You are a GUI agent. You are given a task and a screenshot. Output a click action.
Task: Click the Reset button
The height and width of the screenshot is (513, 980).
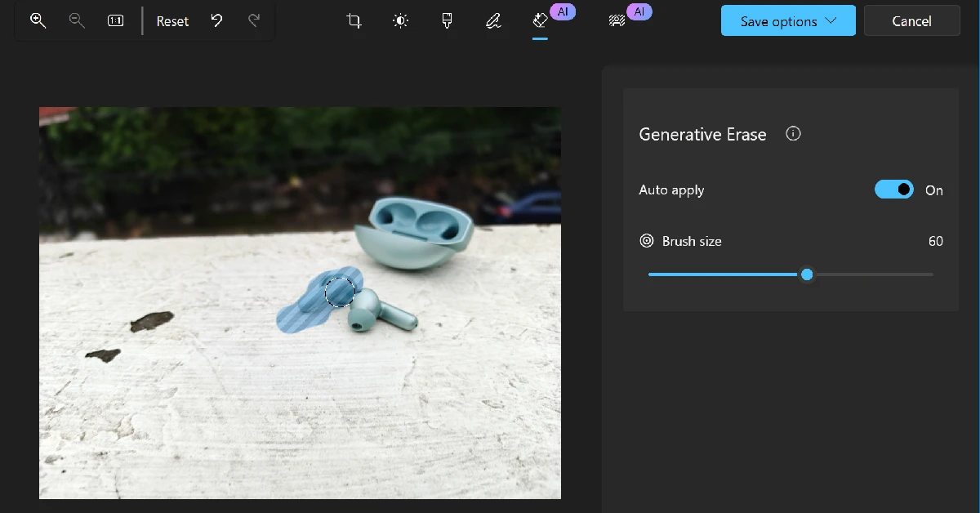172,21
